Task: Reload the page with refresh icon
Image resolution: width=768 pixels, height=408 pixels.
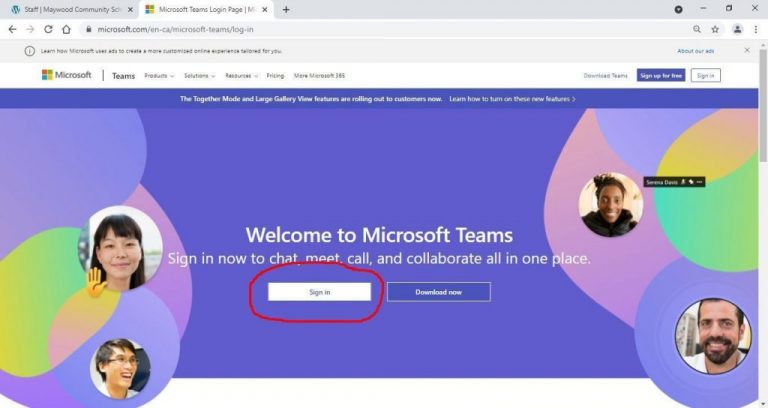Action: pos(48,29)
